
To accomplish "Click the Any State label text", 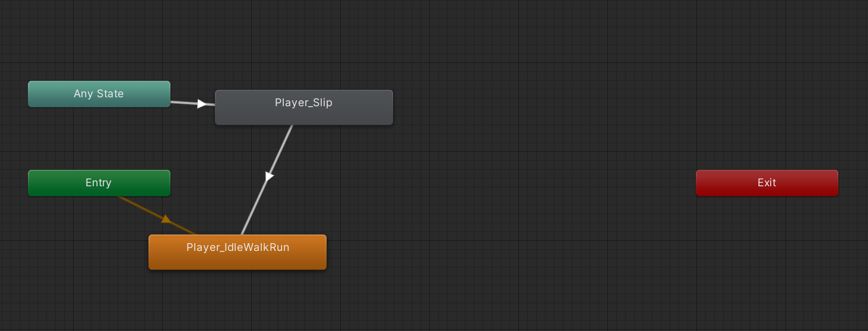I will (99, 94).
